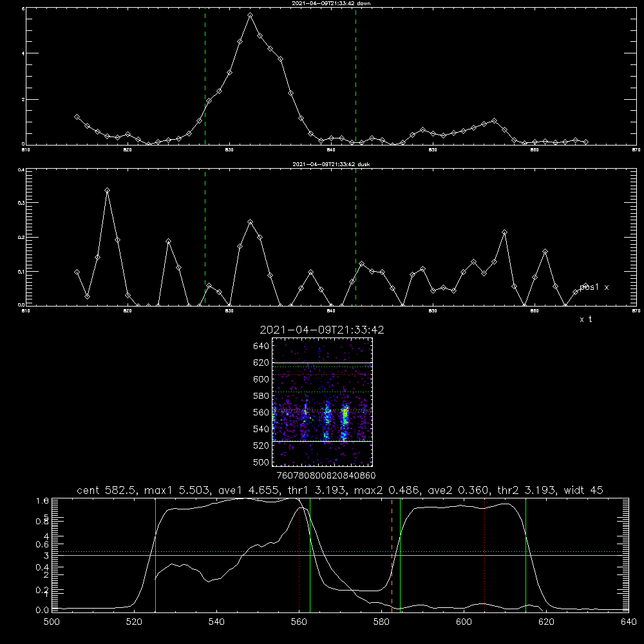The width and height of the screenshot is (644, 644).
Task: Click the 'thr2 3.193' value
Action: pyautogui.click(x=527, y=490)
